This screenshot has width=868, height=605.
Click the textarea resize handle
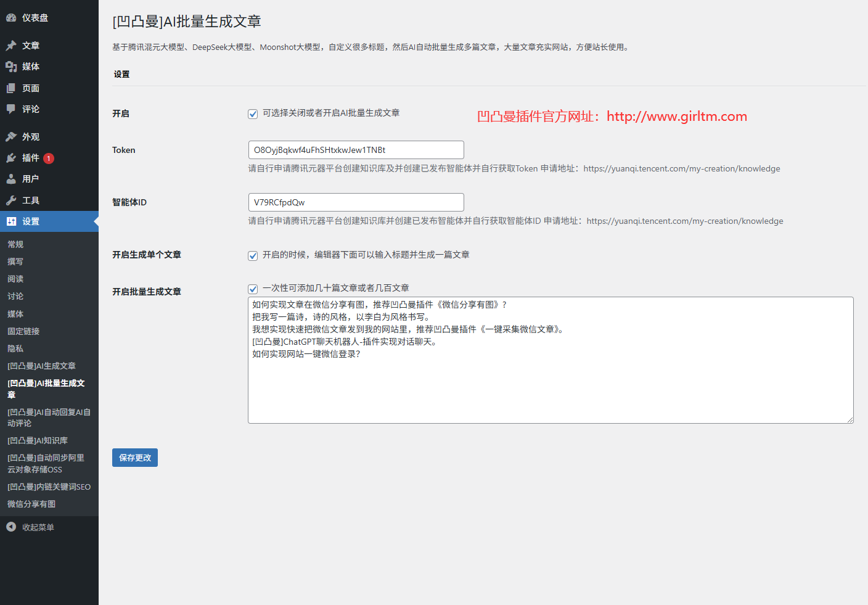(850, 419)
